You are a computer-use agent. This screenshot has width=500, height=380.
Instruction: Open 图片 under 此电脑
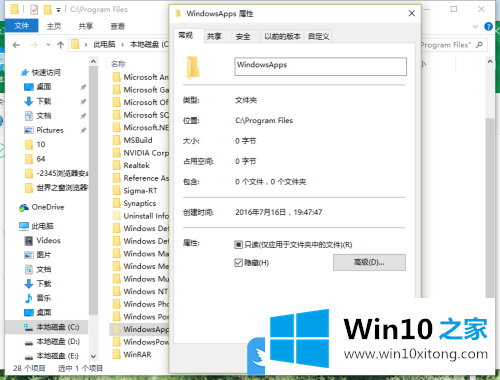(x=44, y=255)
